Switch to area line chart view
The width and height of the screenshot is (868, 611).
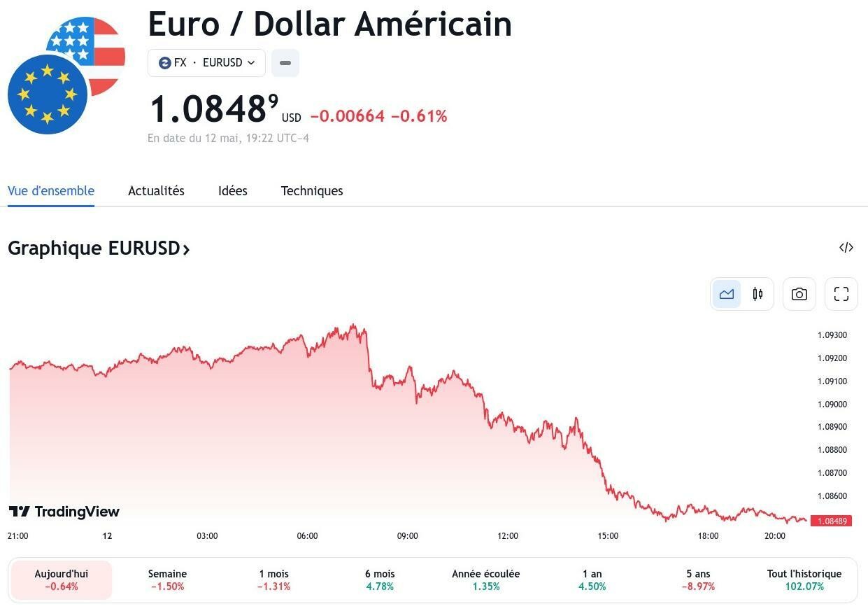[727, 294]
